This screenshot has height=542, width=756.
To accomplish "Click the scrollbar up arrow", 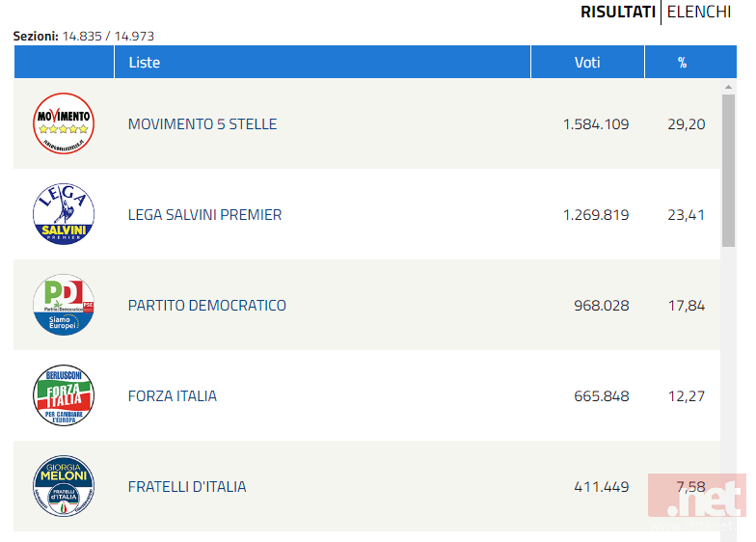I will (x=728, y=87).
